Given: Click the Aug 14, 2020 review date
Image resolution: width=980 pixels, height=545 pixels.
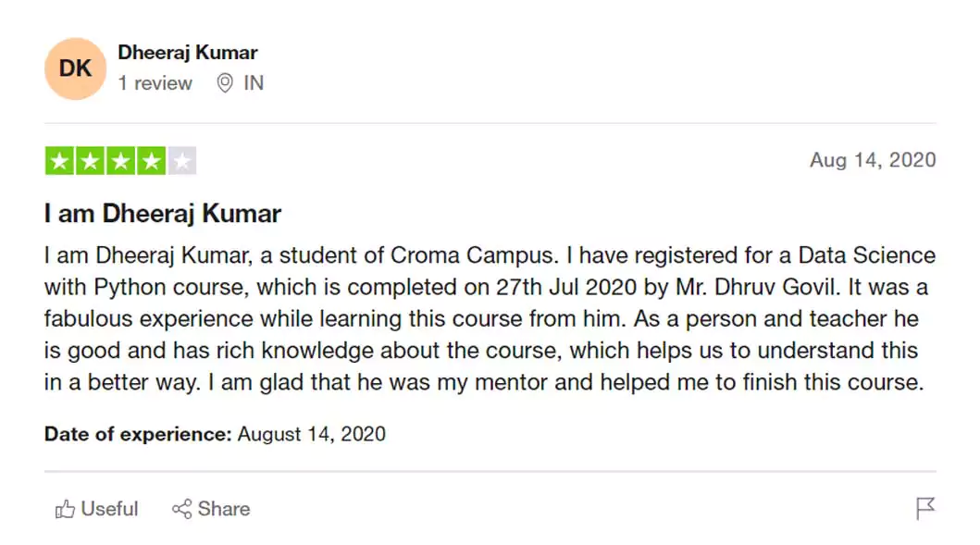Looking at the screenshot, I should (872, 160).
